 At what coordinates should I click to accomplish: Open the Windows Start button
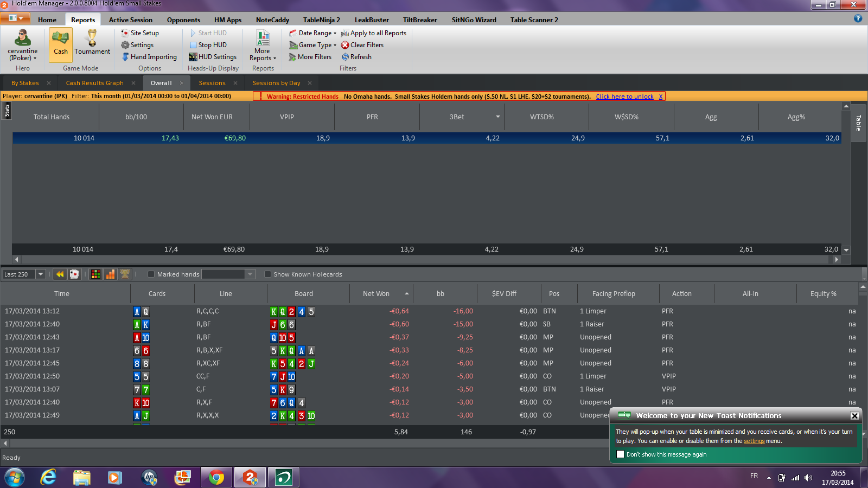15,478
